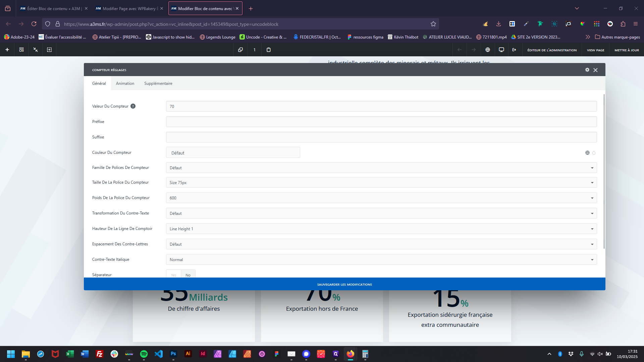This screenshot has height=362, width=644.
Task: Click into the Préfixe input field
Action: pyautogui.click(x=381, y=122)
